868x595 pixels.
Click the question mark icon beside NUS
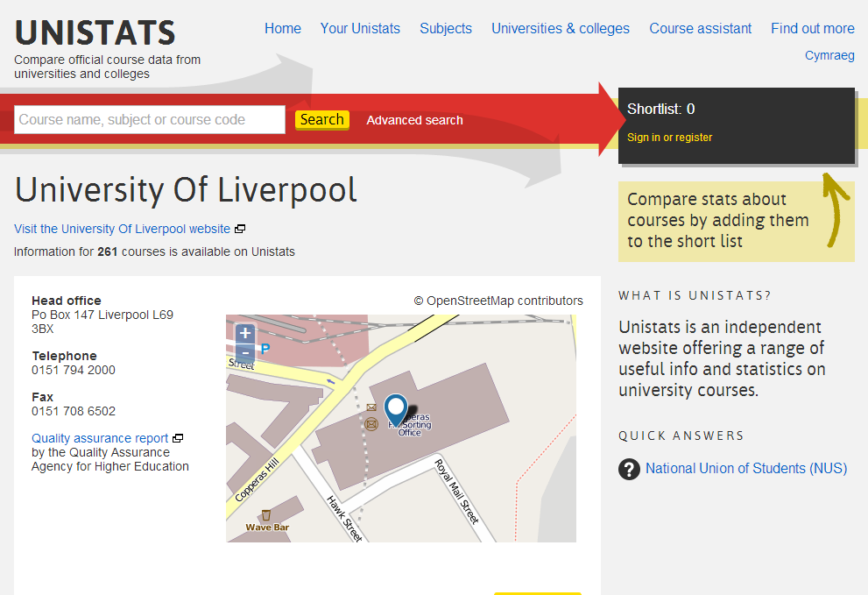click(x=629, y=469)
